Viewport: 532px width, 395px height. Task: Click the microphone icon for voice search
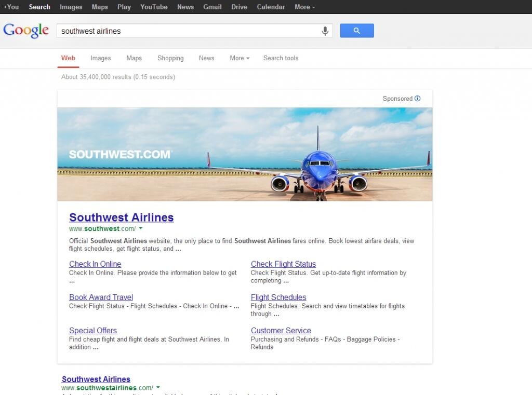tap(325, 31)
